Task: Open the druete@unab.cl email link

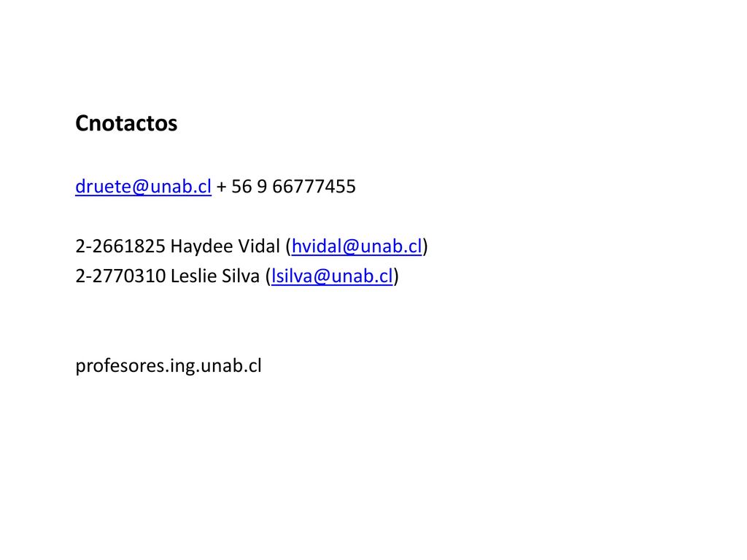Action: (143, 186)
